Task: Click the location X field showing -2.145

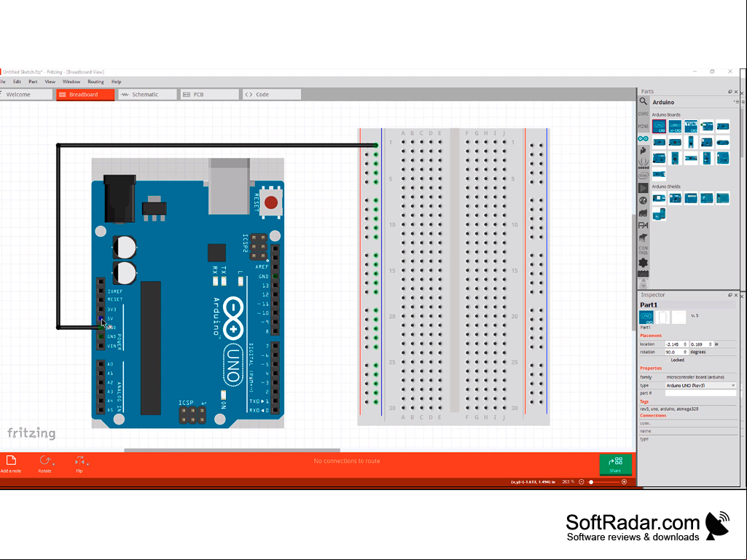Action: pyautogui.click(x=673, y=344)
